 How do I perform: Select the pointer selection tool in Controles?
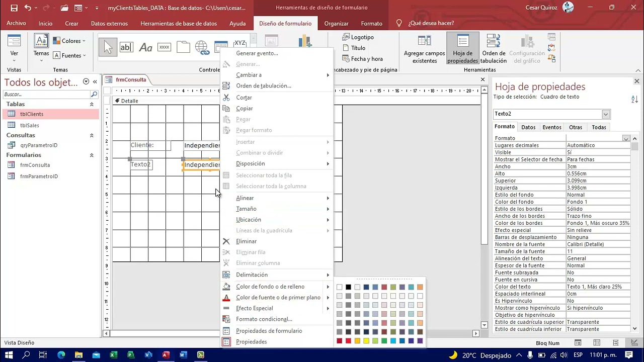tap(108, 47)
